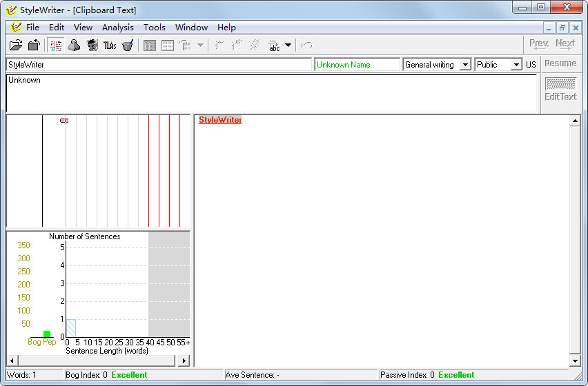
Task: Click the TLAs acronyms toolbar icon
Action: [x=110, y=45]
